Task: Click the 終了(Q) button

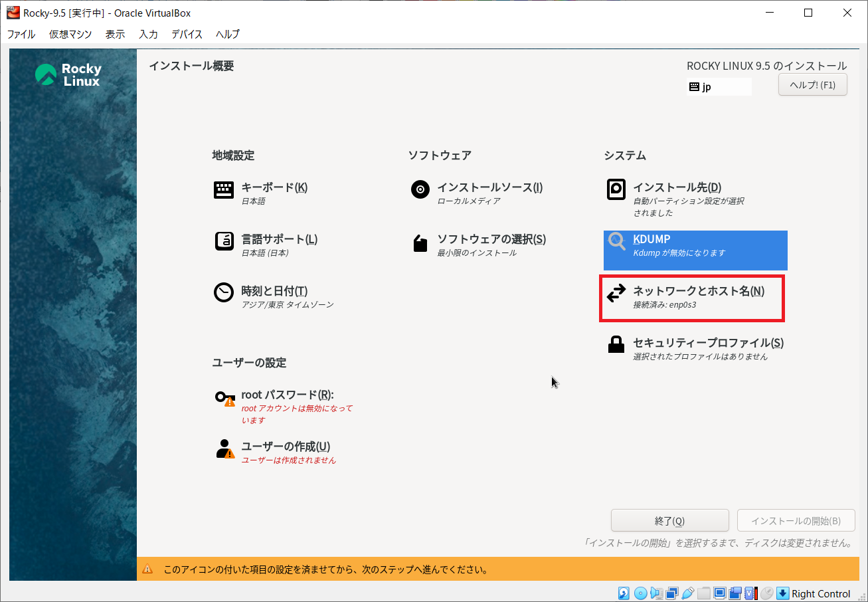Action: tap(669, 521)
